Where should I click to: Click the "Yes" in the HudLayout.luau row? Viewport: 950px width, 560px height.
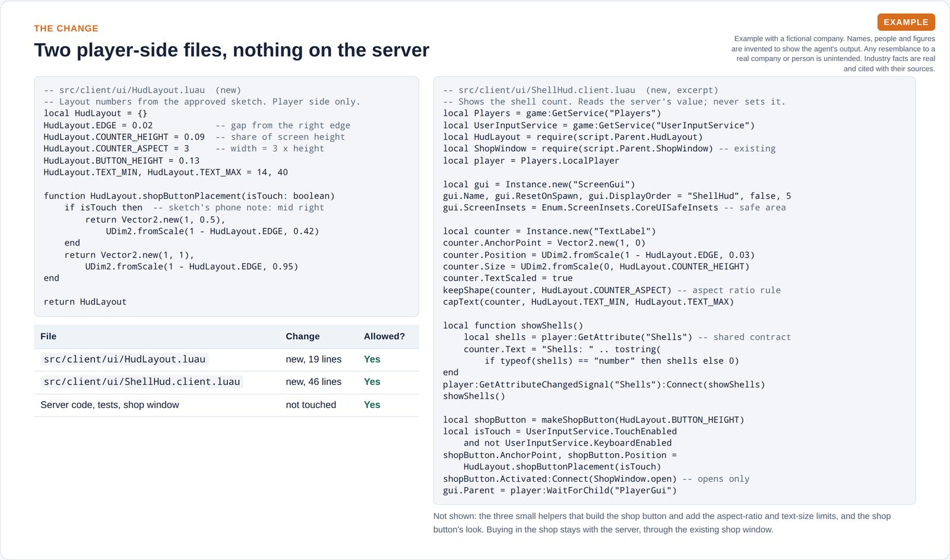(372, 359)
